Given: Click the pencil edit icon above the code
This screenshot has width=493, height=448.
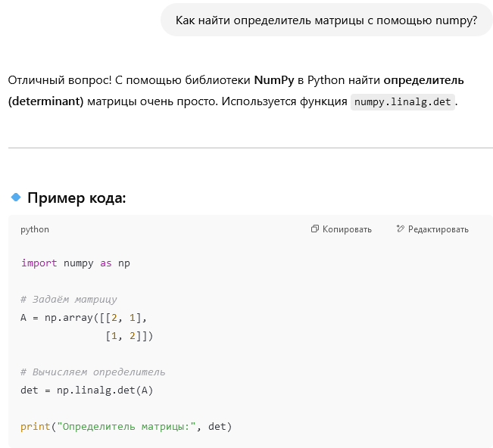Looking at the screenshot, I should 401,229.
